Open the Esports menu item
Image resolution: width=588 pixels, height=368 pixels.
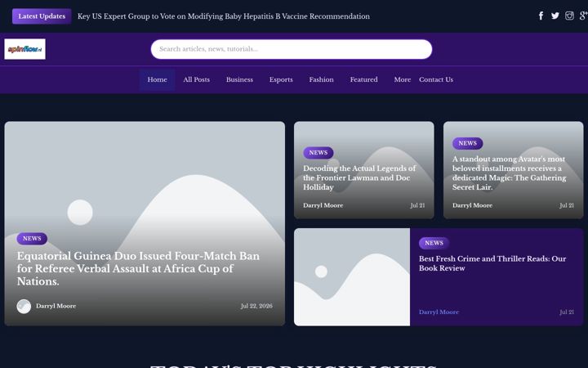281,79
